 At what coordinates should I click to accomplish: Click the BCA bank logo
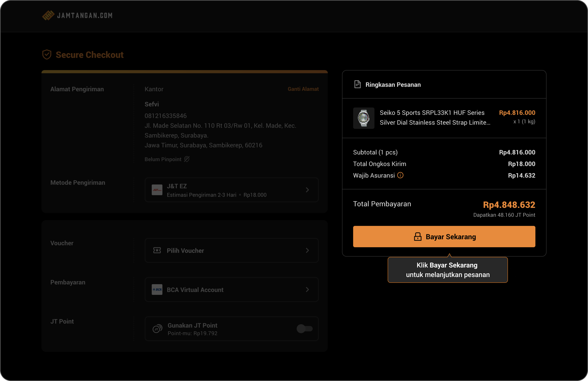[157, 289]
